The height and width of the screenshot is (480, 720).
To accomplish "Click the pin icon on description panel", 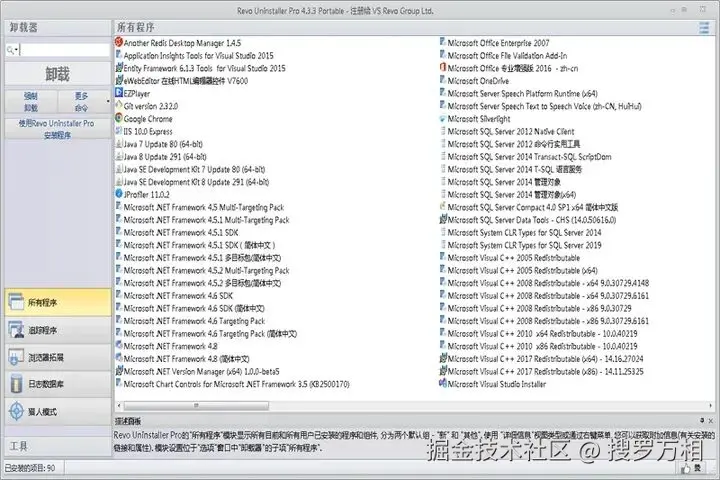I will click(702, 420).
